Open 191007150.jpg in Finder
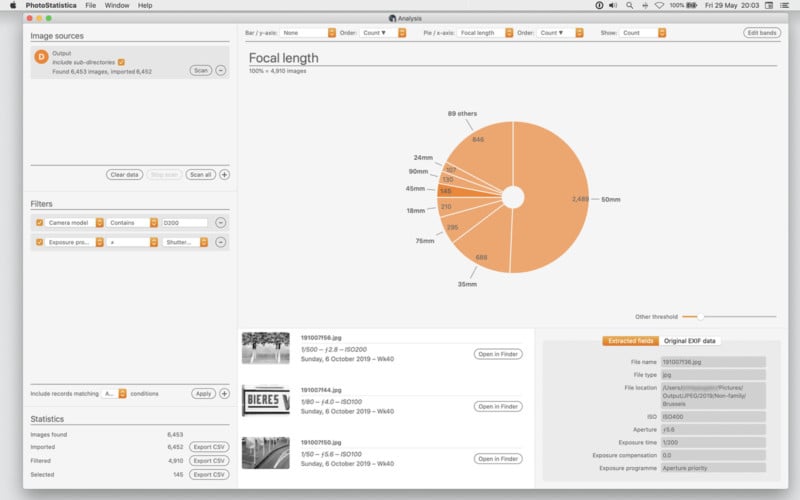This screenshot has height=500, width=800. (x=498, y=459)
